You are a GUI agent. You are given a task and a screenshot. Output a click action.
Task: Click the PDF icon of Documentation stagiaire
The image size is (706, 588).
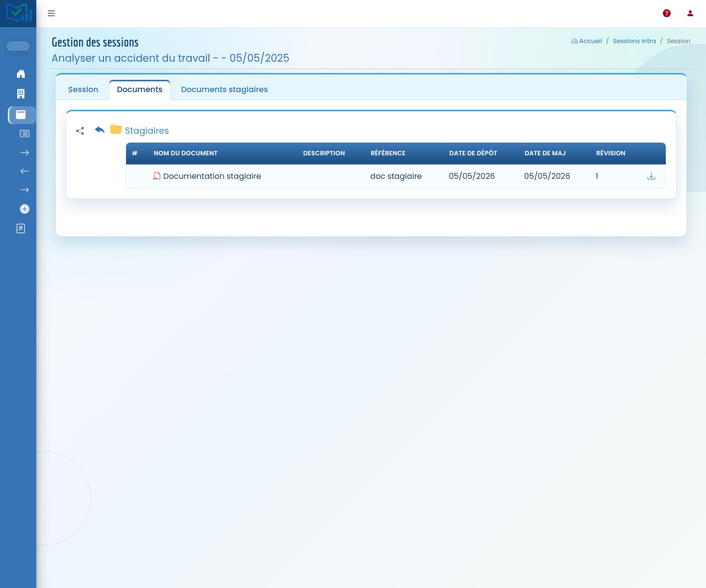pyautogui.click(x=157, y=176)
